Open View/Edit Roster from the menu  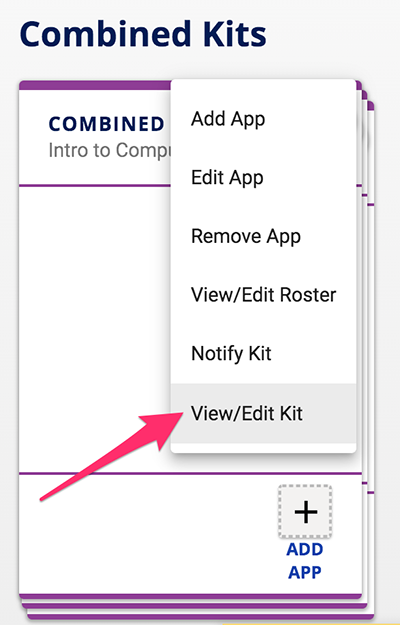263,295
